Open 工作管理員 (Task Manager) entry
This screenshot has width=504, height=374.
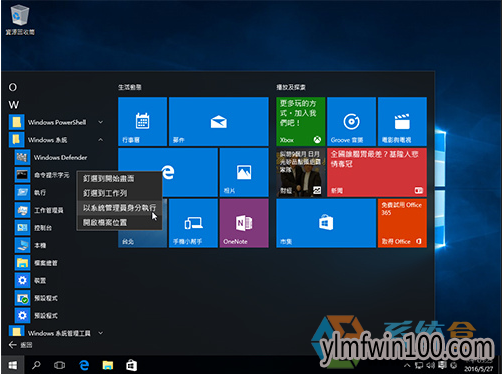pos(39,210)
